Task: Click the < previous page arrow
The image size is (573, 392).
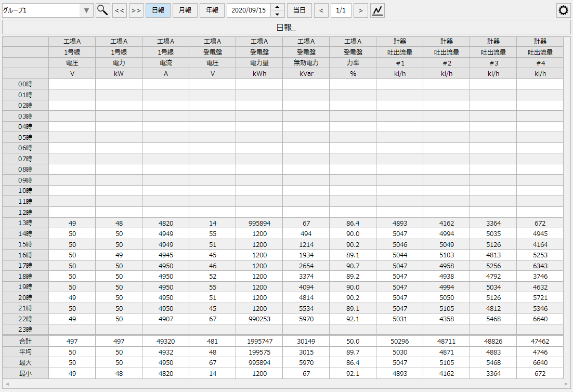Action: [x=321, y=10]
